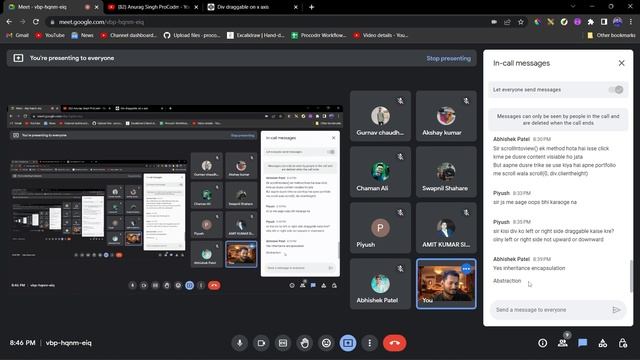Select Chaman Ali participant tile
The width and height of the screenshot is (640, 360).
[380, 172]
